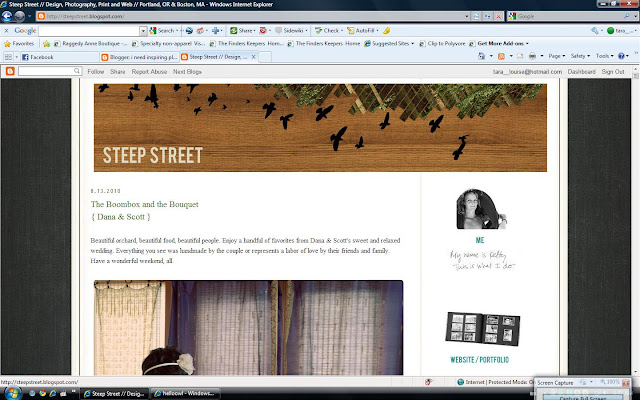This screenshot has width=640, height=400.
Task: Click the spell Check button in Google Toolbar
Action: pos(329,31)
